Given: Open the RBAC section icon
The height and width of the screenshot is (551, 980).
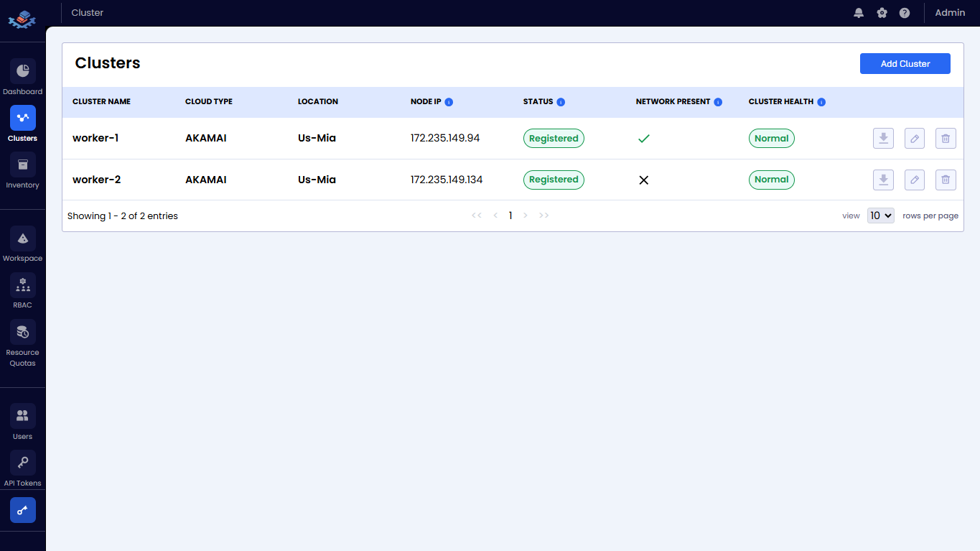Looking at the screenshot, I should [x=23, y=285].
